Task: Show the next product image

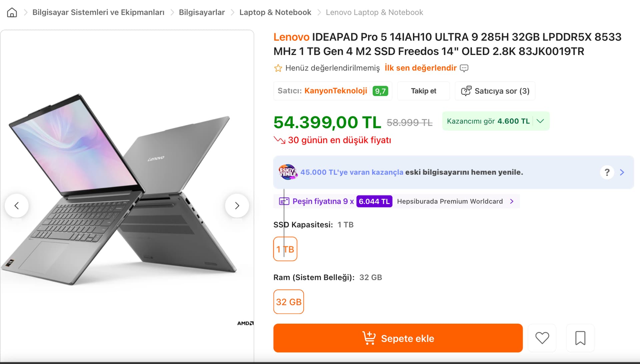Action: pos(237,206)
